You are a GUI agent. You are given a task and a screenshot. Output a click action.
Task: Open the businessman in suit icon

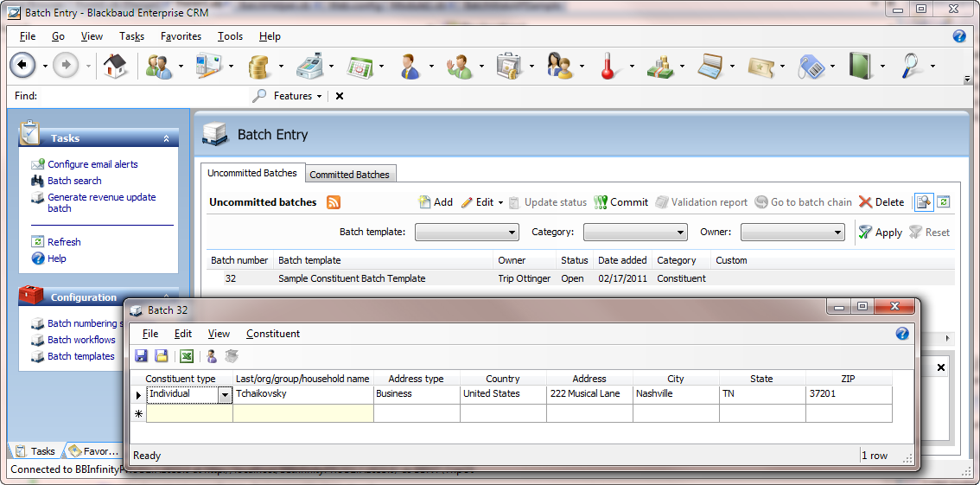point(410,65)
